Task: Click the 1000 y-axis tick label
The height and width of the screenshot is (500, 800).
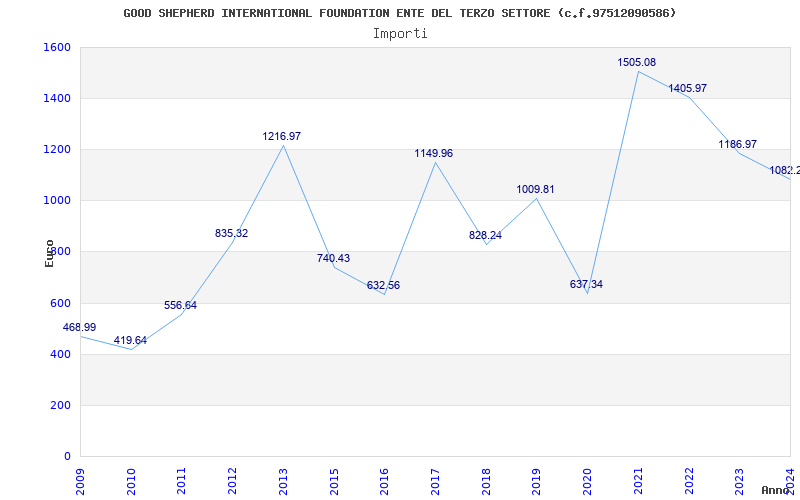Action: coord(58,201)
